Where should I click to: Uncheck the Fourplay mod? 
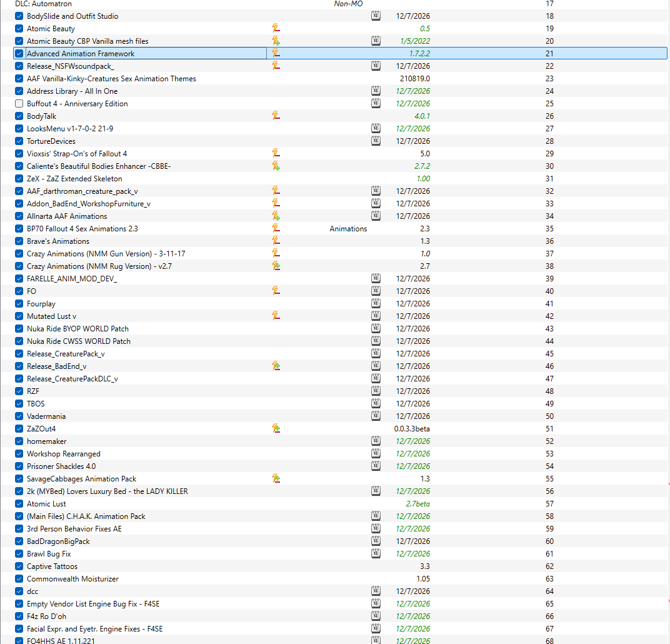coord(19,303)
